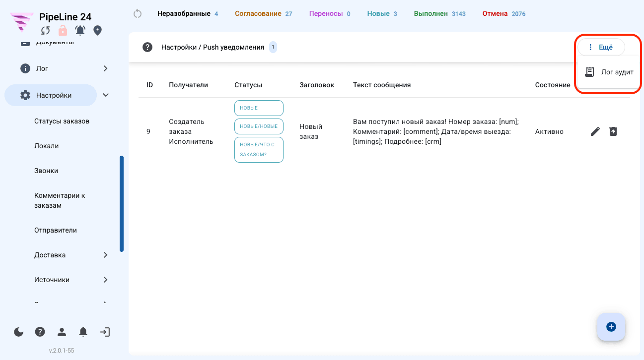644x360 pixels.
Task: Click the ringing bell icon under PipeLine 24
Action: coord(80,31)
